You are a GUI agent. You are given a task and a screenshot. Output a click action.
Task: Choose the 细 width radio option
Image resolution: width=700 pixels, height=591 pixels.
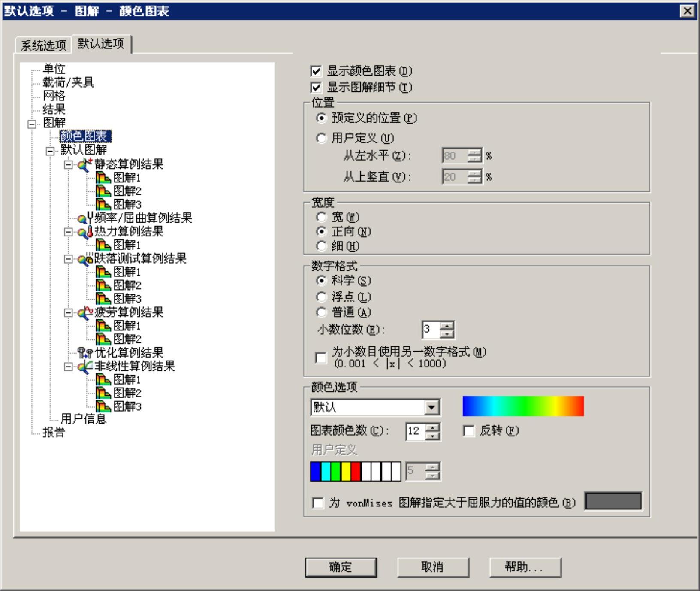tap(321, 246)
